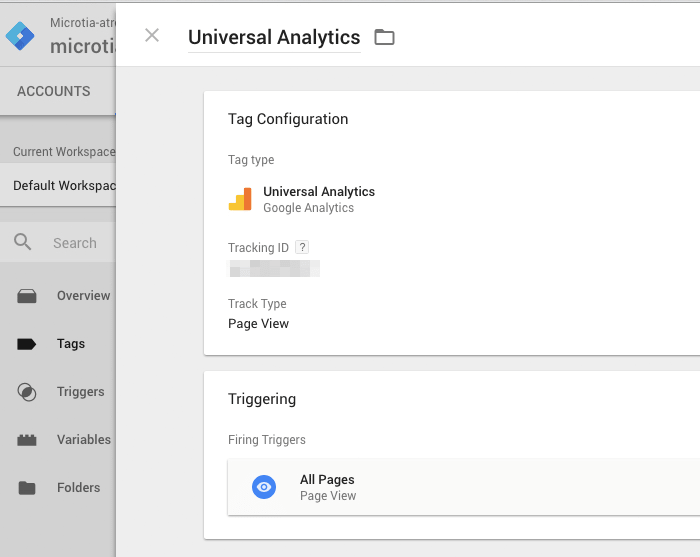Click the Track Type label
Image resolution: width=700 pixels, height=557 pixels.
257,303
